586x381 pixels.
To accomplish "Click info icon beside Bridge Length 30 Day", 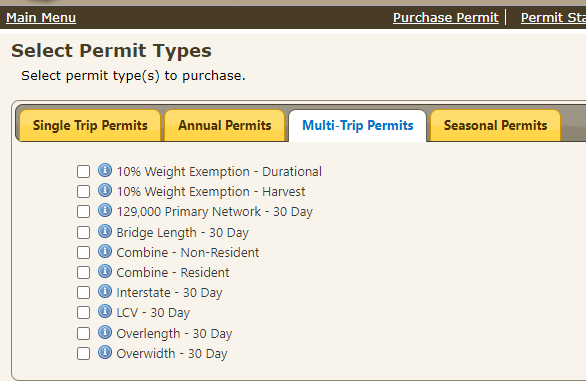I will click(105, 231).
